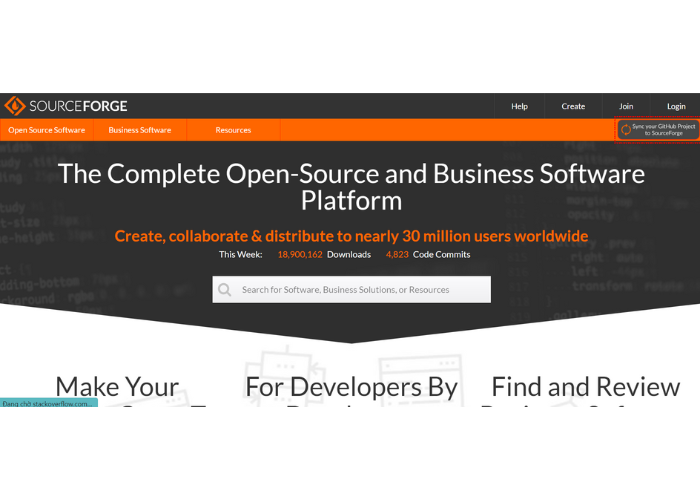Click 'Make Your' heading
The height and width of the screenshot is (500, 700).
117,387
